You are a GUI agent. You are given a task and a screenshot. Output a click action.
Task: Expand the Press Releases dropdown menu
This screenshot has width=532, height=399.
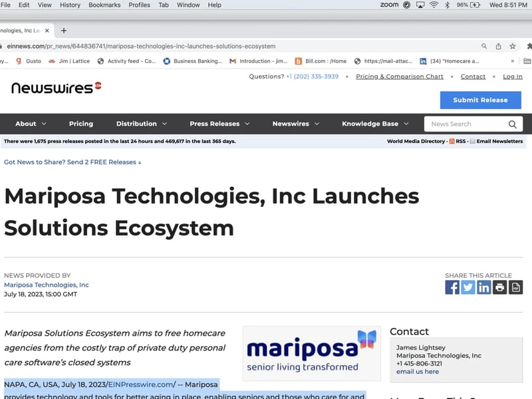[x=219, y=124]
